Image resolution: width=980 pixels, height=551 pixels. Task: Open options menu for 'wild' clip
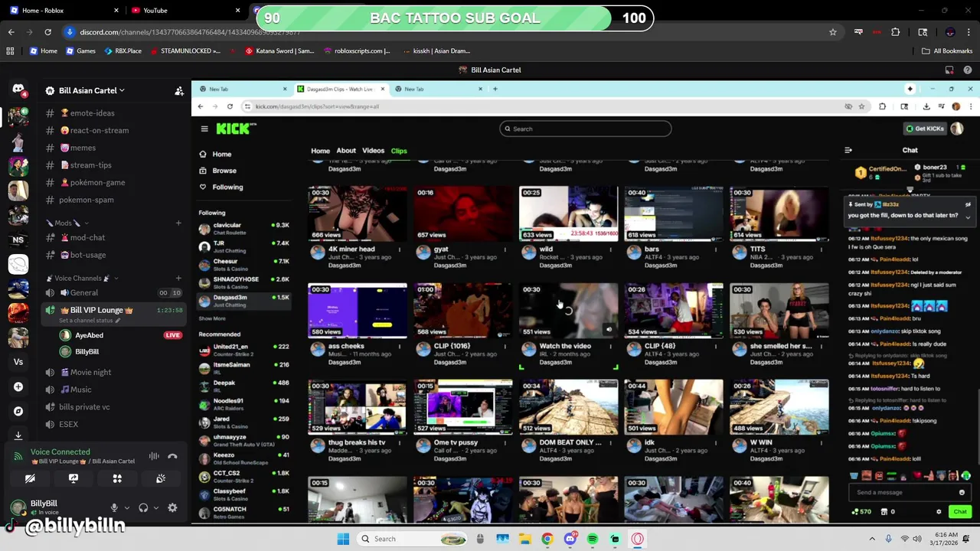click(610, 249)
